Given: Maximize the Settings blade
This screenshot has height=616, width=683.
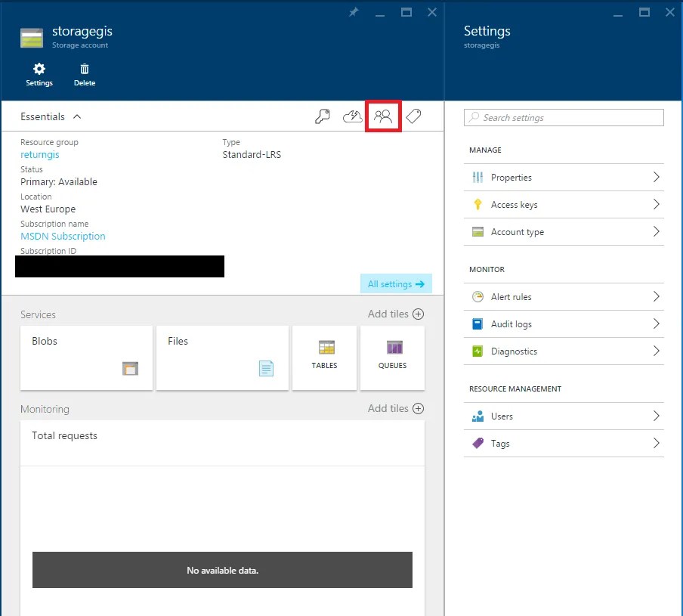Looking at the screenshot, I should point(644,12).
